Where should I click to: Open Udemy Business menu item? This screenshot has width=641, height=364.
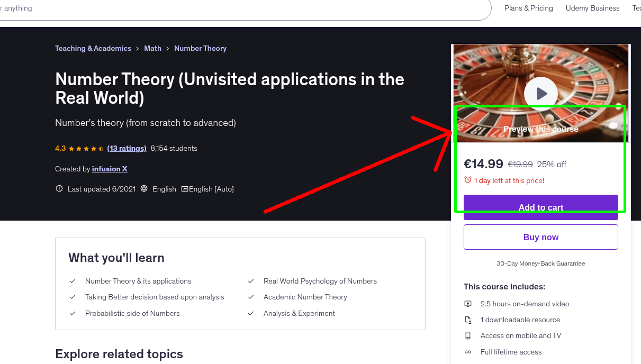click(592, 8)
